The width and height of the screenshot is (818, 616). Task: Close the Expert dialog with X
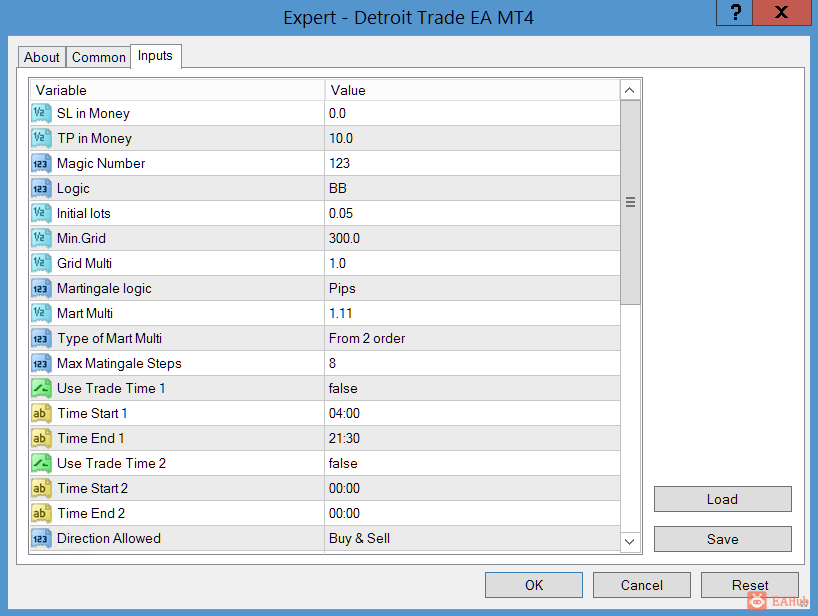pos(782,12)
